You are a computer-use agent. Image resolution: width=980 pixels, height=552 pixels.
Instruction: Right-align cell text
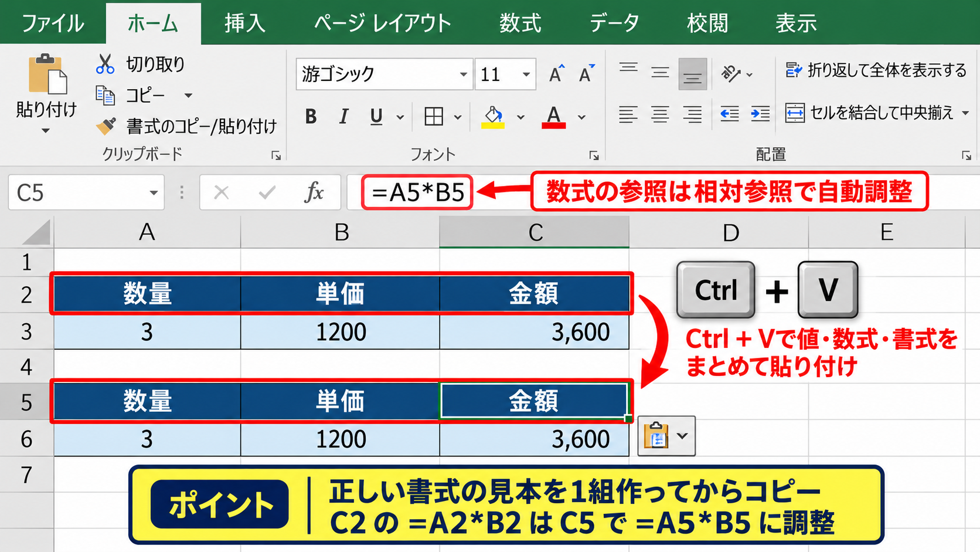pos(692,114)
